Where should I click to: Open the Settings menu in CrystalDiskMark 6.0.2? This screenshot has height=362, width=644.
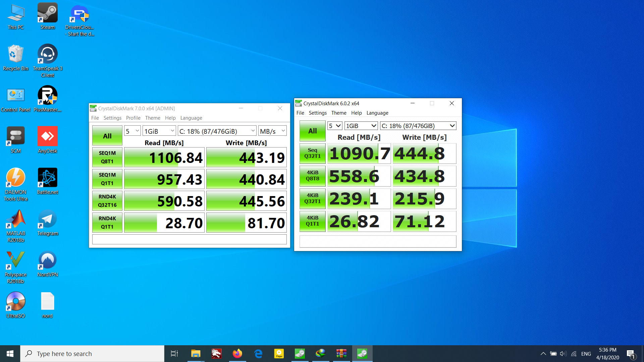point(318,113)
